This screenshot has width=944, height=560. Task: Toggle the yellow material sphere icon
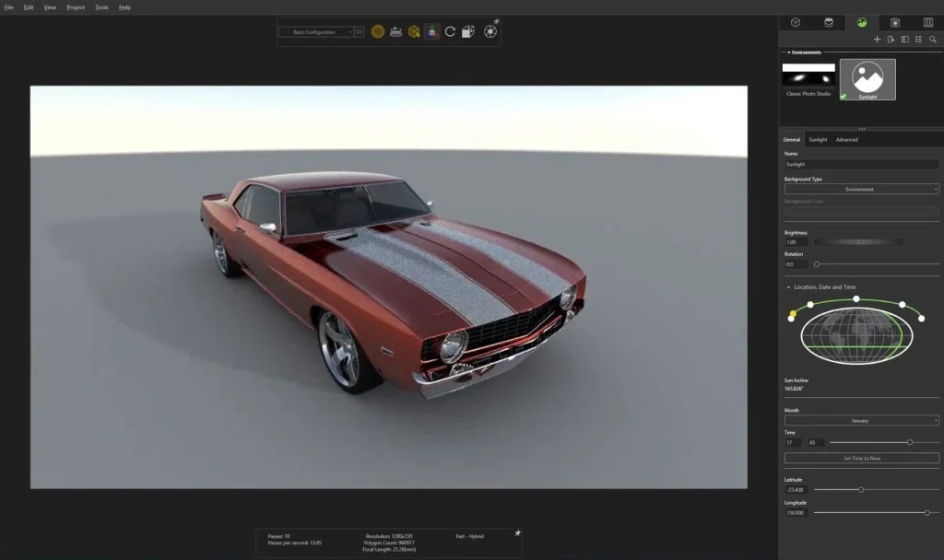378,31
